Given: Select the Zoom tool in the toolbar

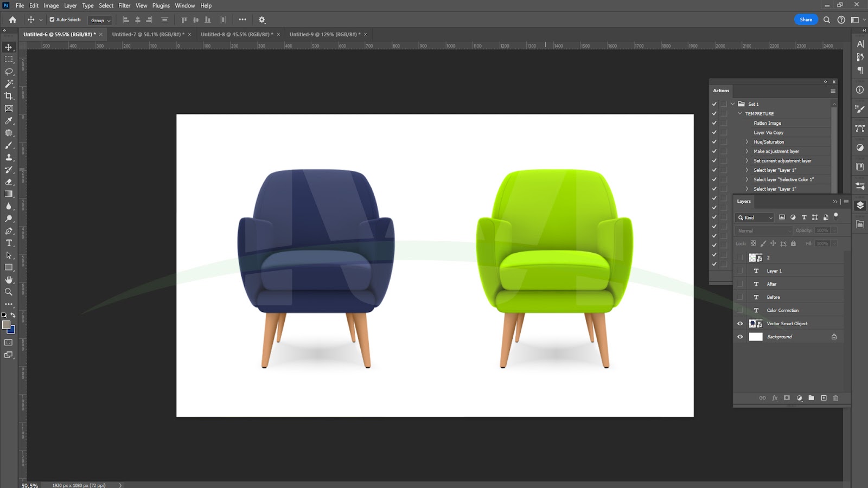Looking at the screenshot, I should coord(9,292).
